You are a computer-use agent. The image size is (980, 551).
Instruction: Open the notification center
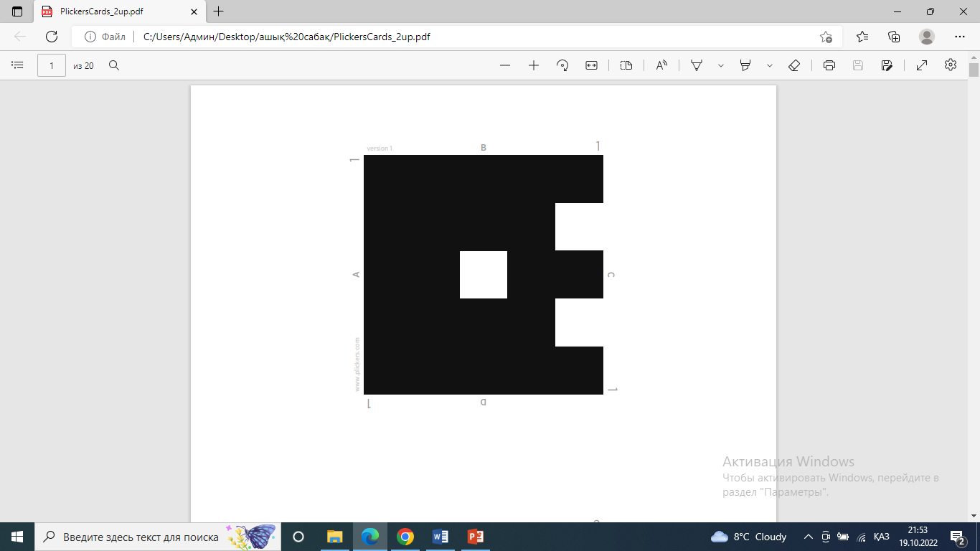click(x=958, y=537)
